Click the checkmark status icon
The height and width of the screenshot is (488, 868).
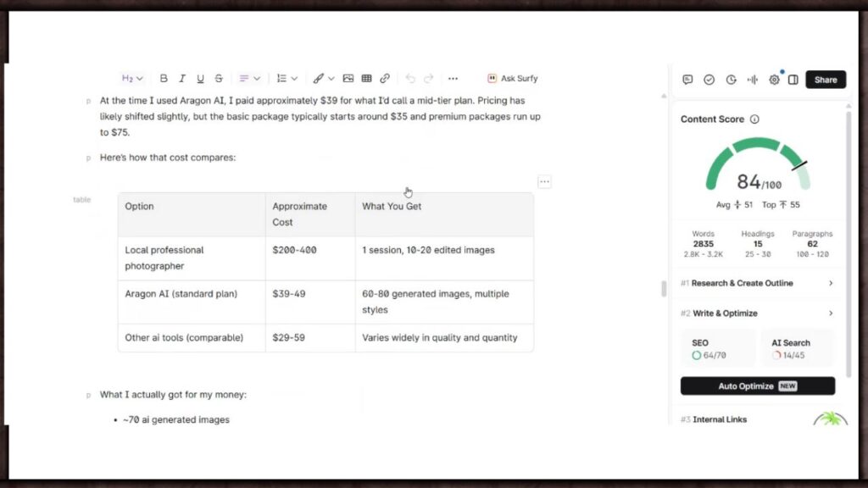709,80
